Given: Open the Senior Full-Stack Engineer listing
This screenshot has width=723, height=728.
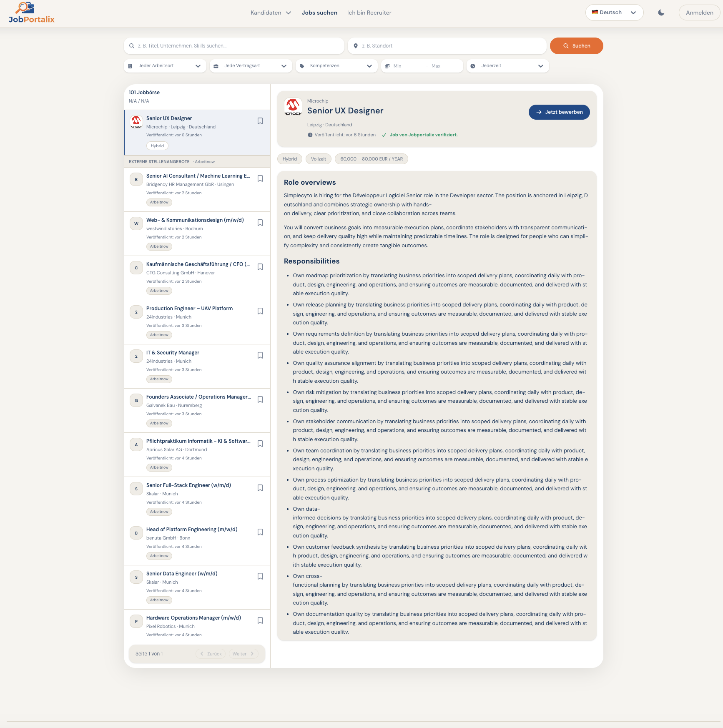Looking at the screenshot, I should (x=197, y=499).
